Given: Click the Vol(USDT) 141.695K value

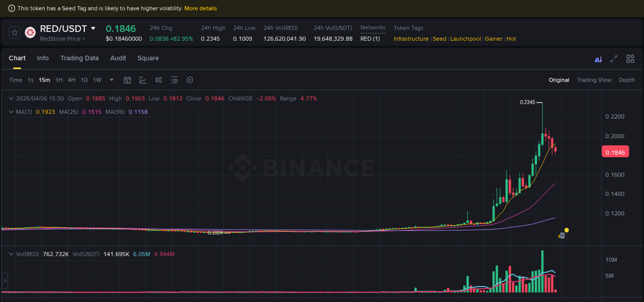Looking at the screenshot, I should (x=116, y=254).
